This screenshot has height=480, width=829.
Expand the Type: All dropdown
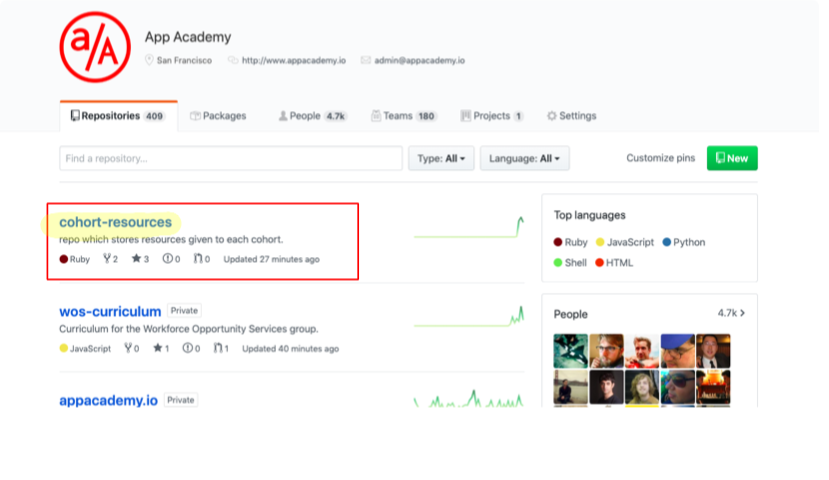click(x=441, y=158)
